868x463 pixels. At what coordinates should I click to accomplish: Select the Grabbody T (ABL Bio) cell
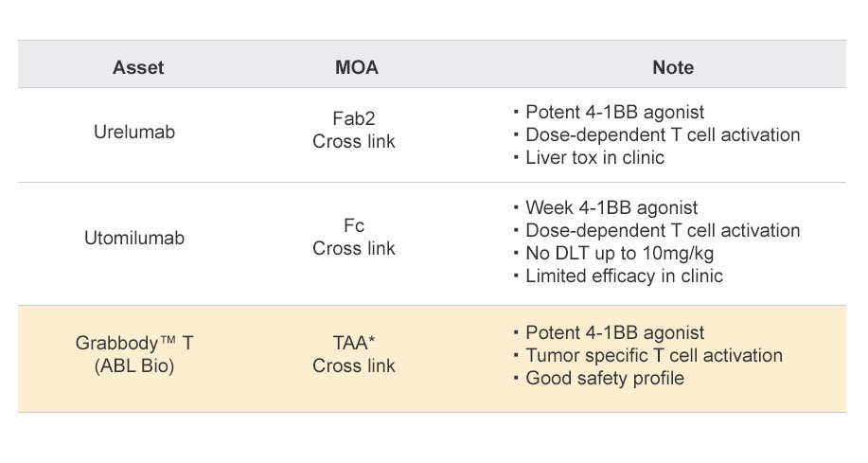134,354
